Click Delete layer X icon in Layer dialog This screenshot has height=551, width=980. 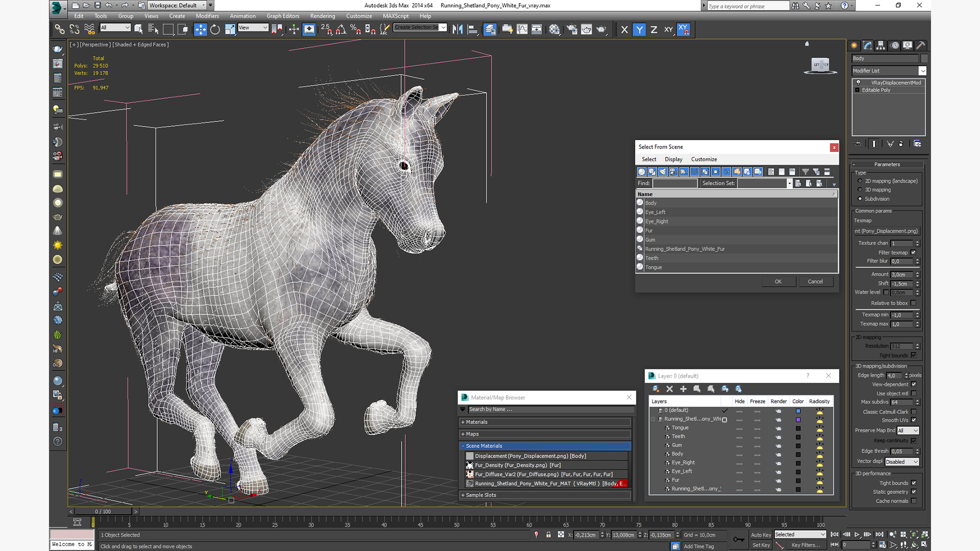pyautogui.click(x=670, y=389)
